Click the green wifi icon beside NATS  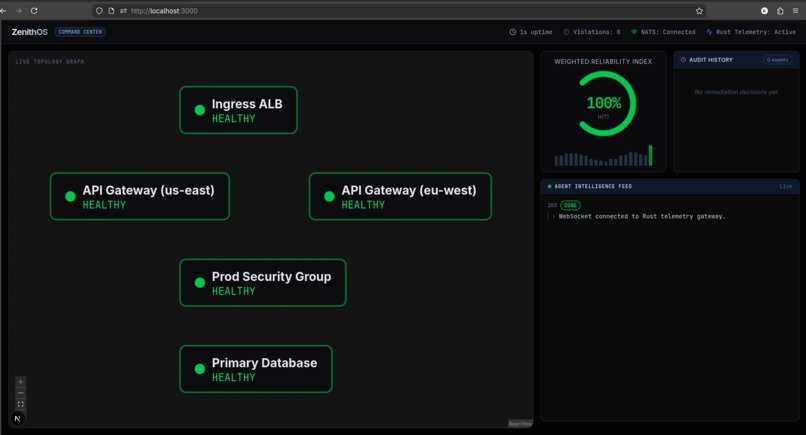point(634,32)
